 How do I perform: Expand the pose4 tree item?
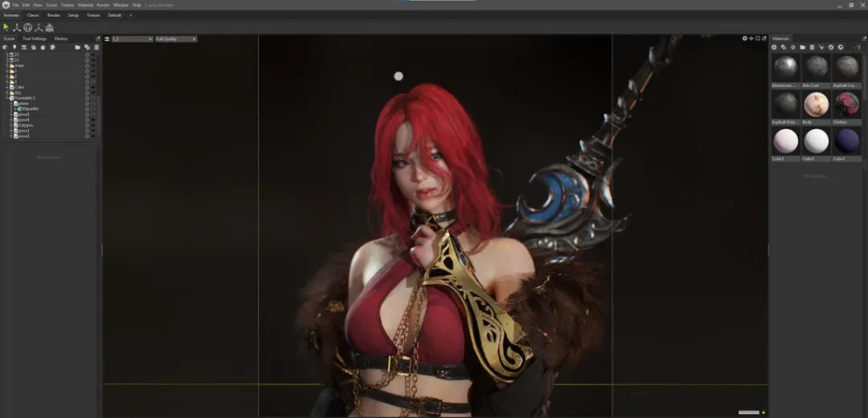(11, 120)
